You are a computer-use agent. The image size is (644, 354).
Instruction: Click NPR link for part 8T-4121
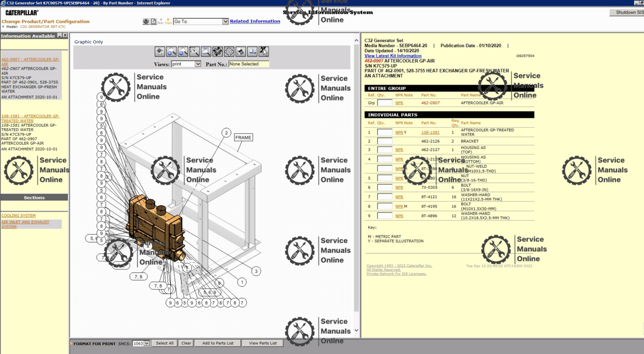[399, 197]
